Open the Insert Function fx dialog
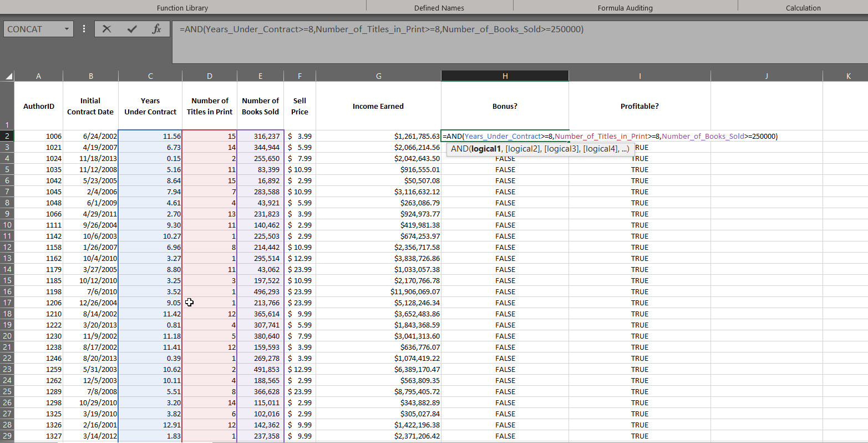This screenshot has height=443, width=868. point(157,29)
